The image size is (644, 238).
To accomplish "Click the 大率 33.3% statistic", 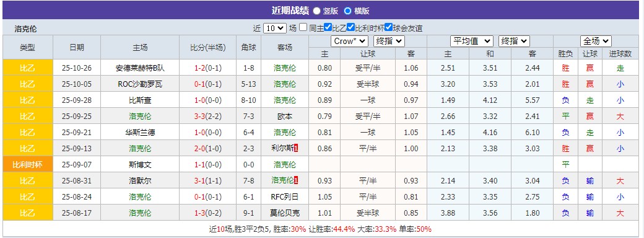I will (378, 229).
